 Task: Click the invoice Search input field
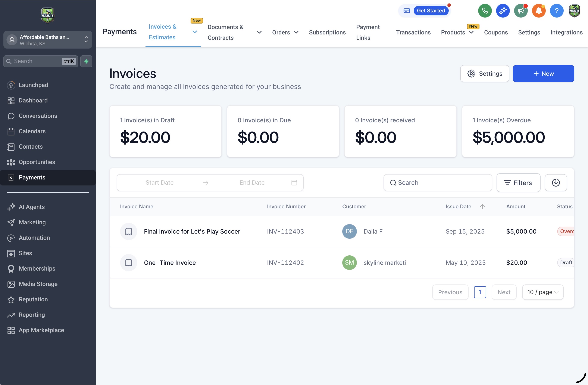(438, 183)
